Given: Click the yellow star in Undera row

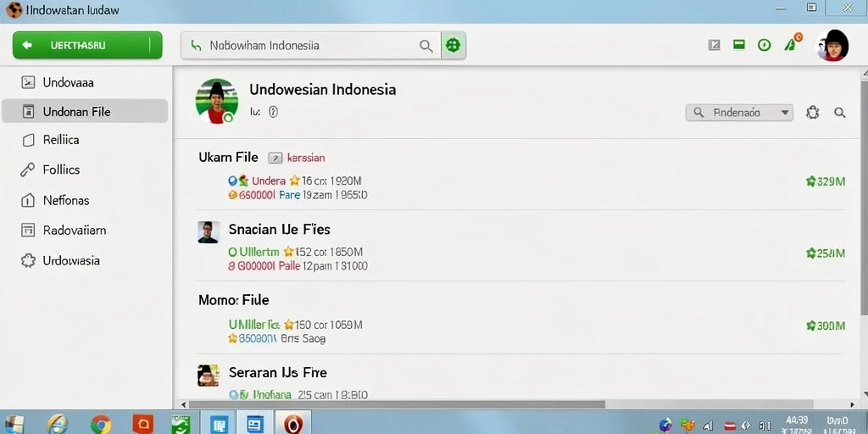Looking at the screenshot, I should (x=294, y=181).
